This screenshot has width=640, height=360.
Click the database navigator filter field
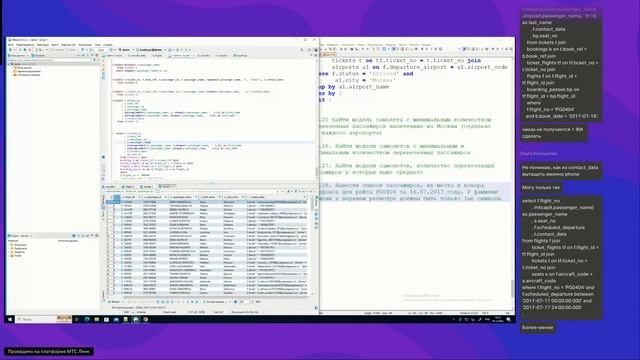click(x=49, y=60)
